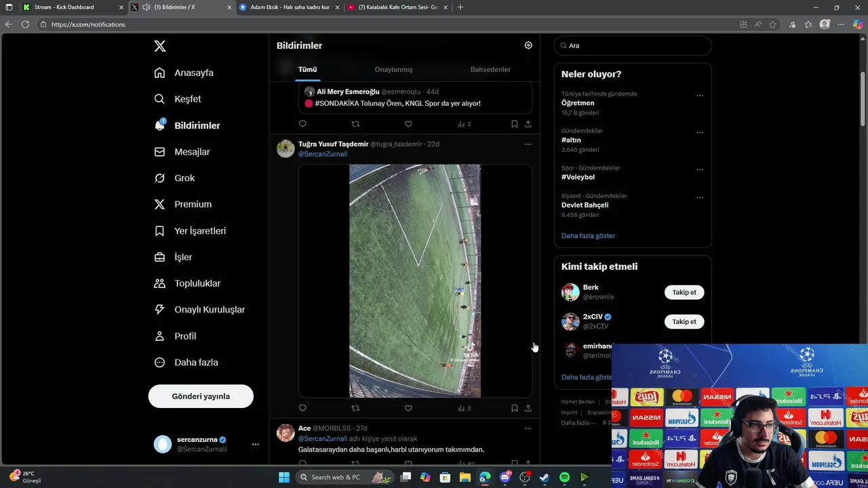The width and height of the screenshot is (868, 488).
Task: Open Devlet Bahçeli trending topic
Action: 585,205
